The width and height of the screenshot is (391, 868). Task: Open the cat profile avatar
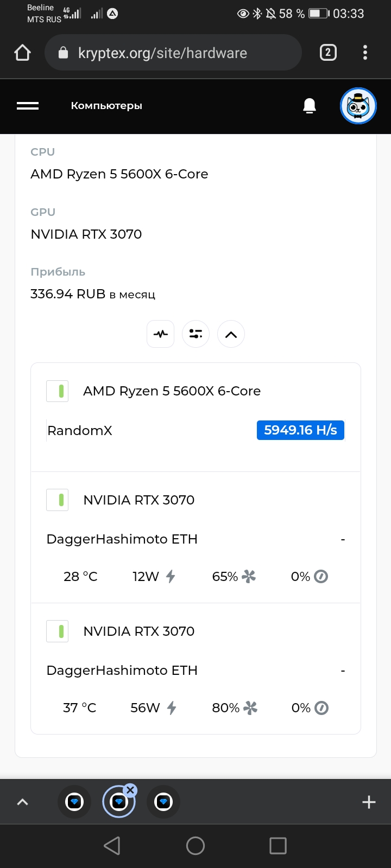tap(358, 106)
